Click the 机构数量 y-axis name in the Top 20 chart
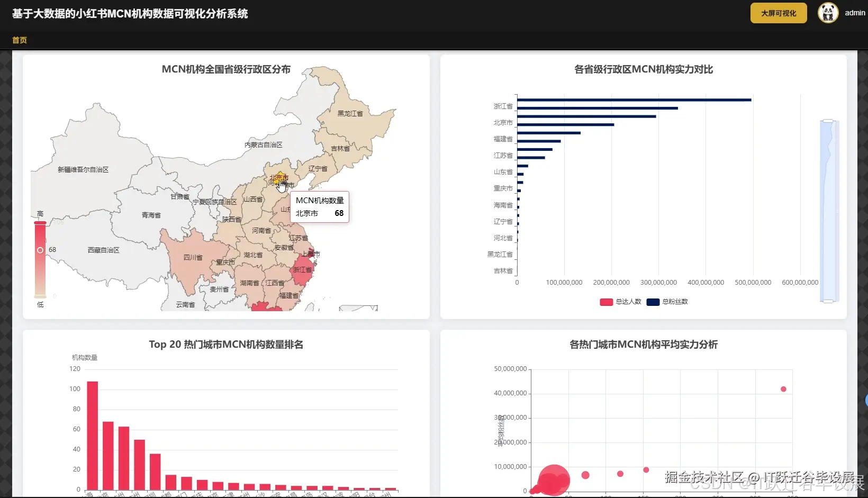 [85, 358]
